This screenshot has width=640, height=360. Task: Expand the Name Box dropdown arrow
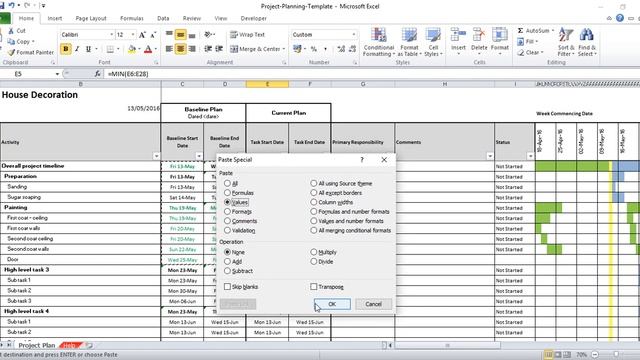[57, 74]
